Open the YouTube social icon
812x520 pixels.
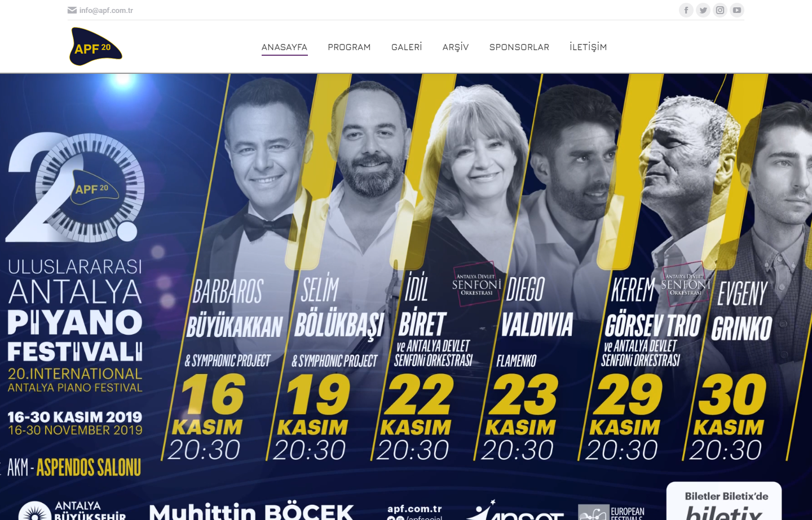pyautogui.click(x=737, y=10)
